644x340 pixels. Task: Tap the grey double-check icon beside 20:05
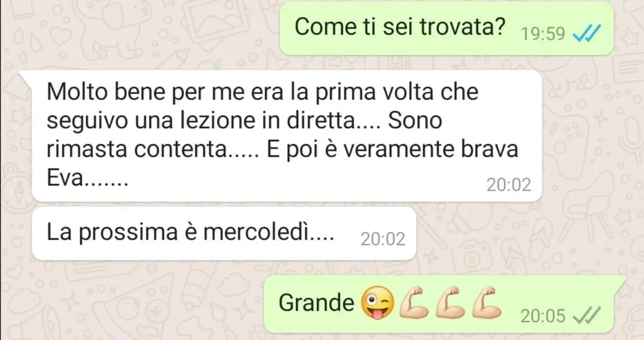(587, 315)
